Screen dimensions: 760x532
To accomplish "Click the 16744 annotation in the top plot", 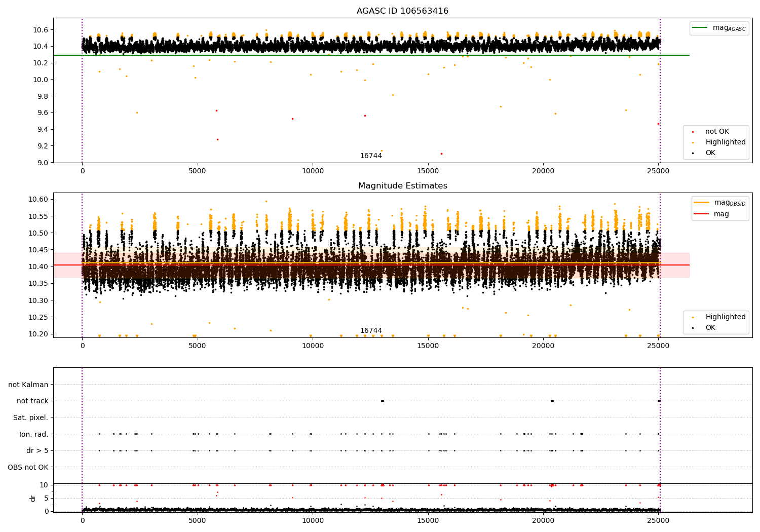I will tap(371, 156).
